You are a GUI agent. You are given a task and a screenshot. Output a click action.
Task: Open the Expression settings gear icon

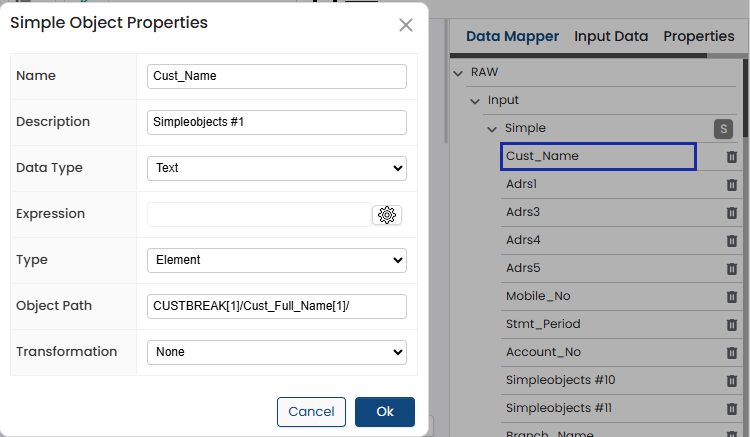pyautogui.click(x=387, y=215)
